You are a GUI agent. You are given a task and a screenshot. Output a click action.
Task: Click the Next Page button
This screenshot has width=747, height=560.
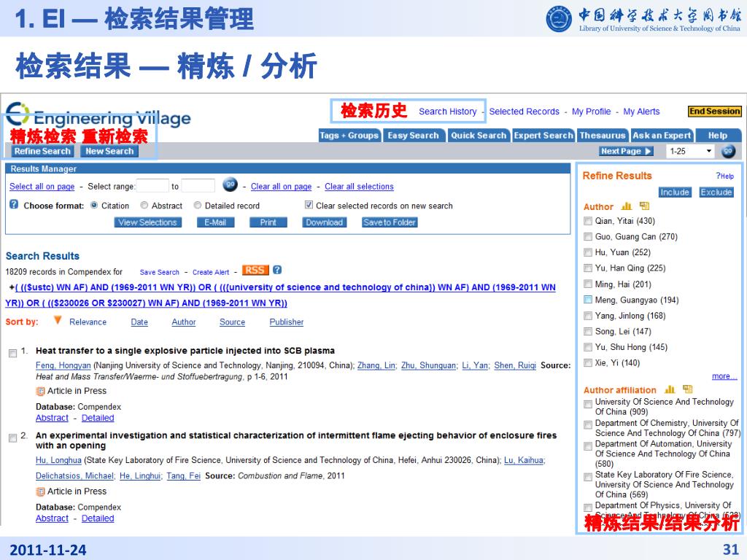coord(625,152)
